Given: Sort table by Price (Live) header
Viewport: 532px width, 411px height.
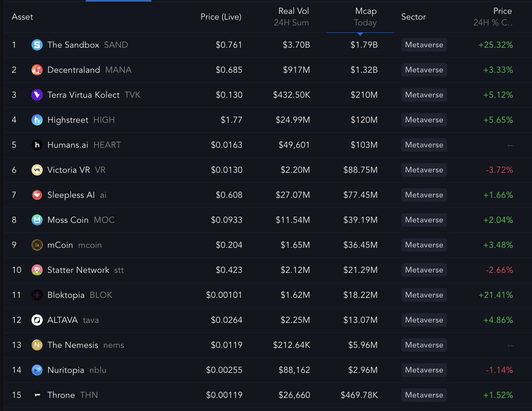Looking at the screenshot, I should click(x=221, y=17).
